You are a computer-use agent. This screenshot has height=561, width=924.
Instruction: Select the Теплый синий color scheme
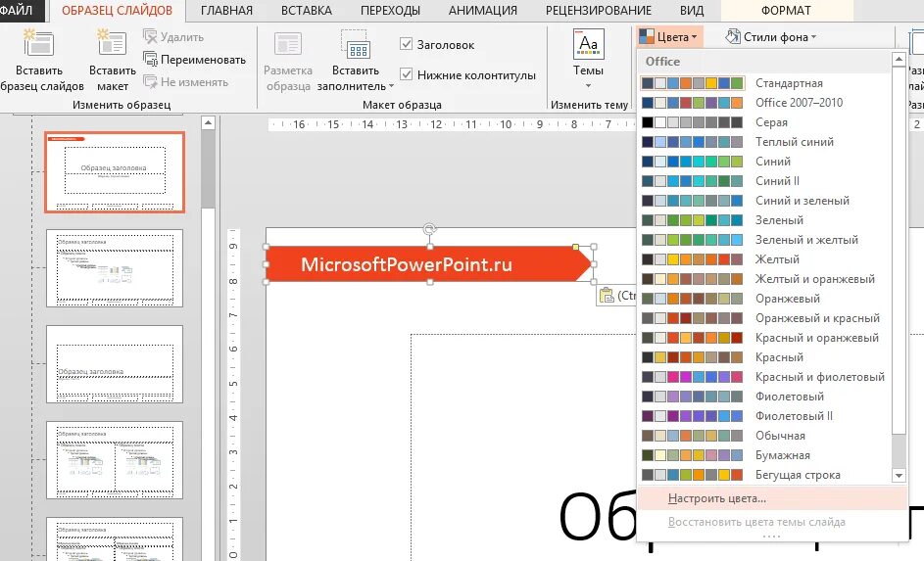click(x=765, y=142)
